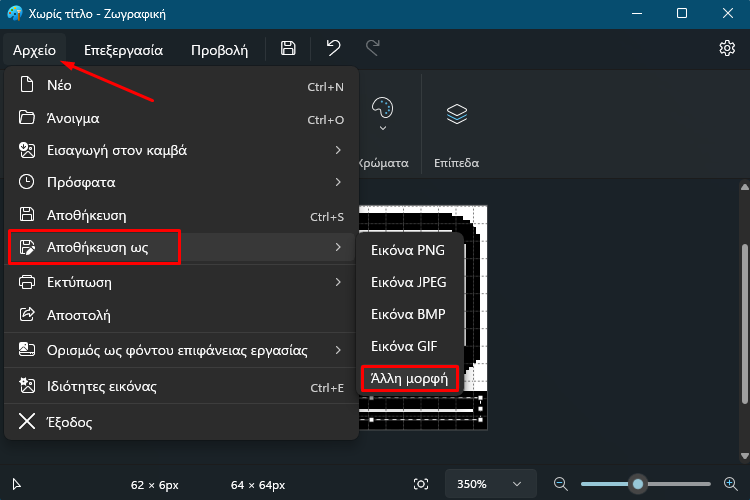Click the save disk icon in toolbar
Image resolution: width=750 pixels, height=500 pixels.
[x=288, y=48]
